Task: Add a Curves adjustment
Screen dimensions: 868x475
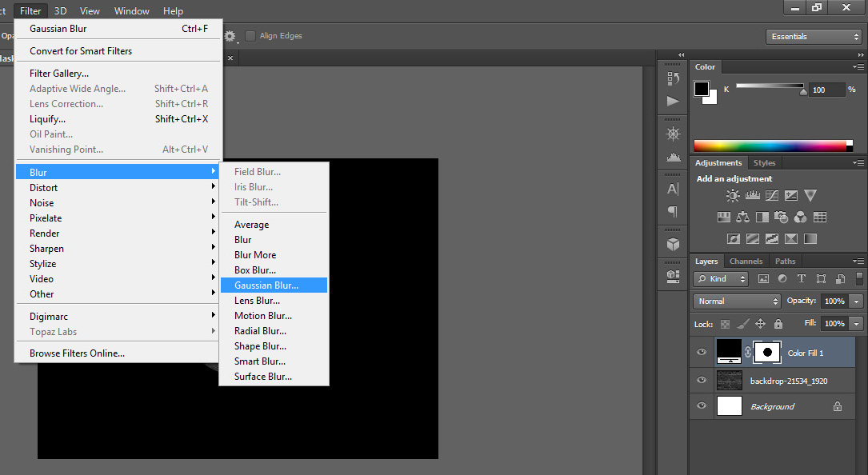Action: 771,195
